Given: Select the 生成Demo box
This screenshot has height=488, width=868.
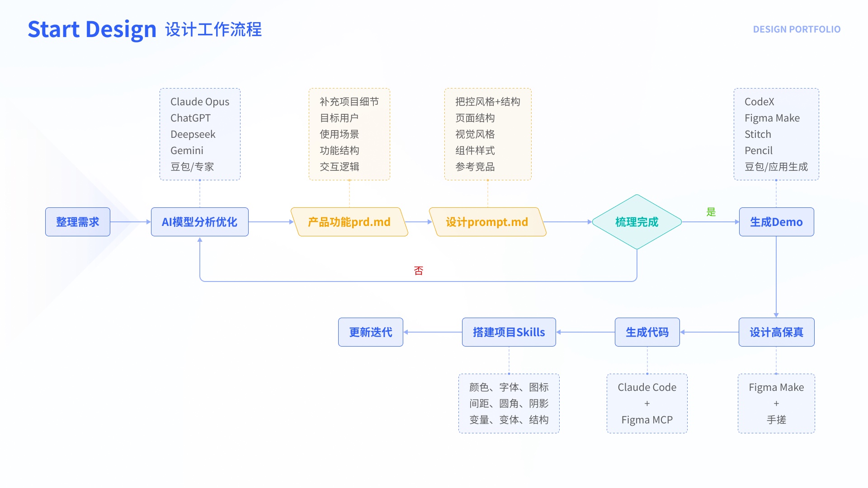Looking at the screenshot, I should (777, 222).
